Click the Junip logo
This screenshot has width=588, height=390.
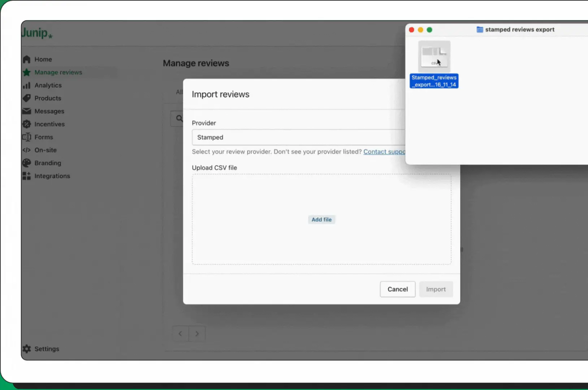(37, 33)
